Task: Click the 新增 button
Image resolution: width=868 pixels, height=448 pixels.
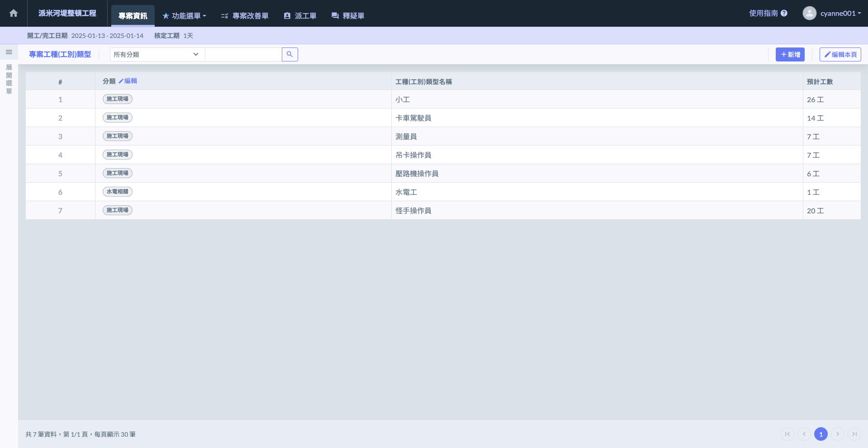Action: tap(790, 54)
